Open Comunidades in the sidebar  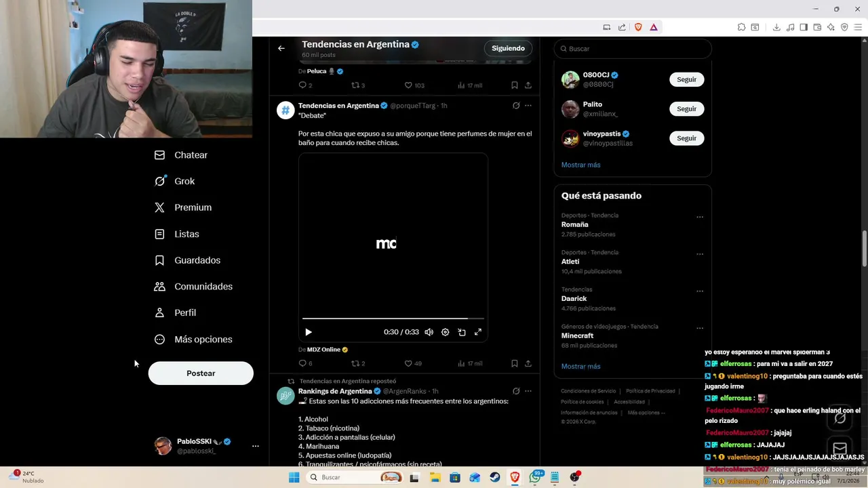[x=193, y=287]
